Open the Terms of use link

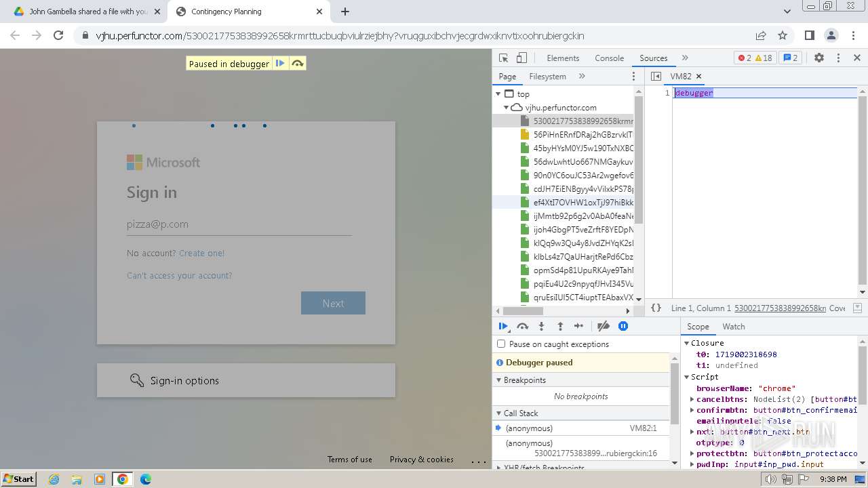tap(350, 460)
